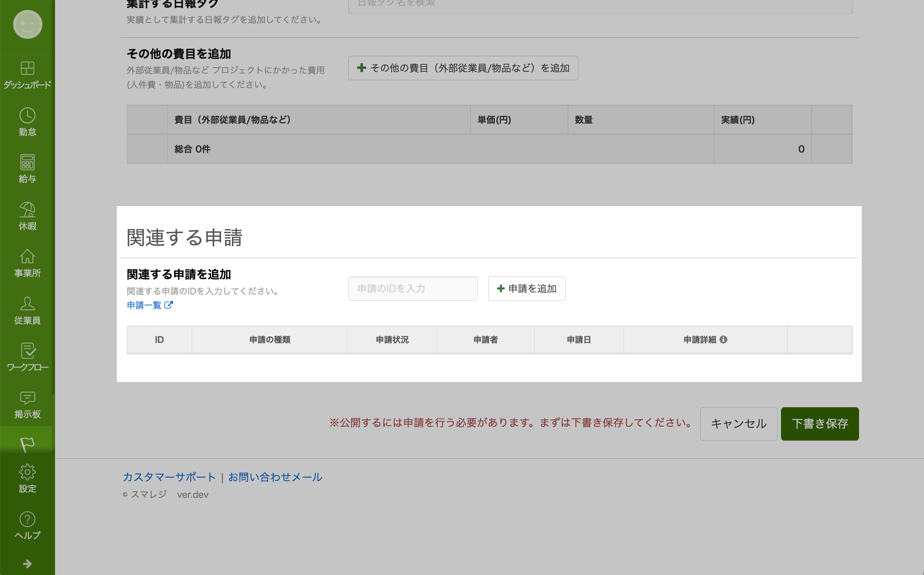Open the 休暇 vacation umbrella icon
The height and width of the screenshot is (575, 924).
pyautogui.click(x=27, y=210)
